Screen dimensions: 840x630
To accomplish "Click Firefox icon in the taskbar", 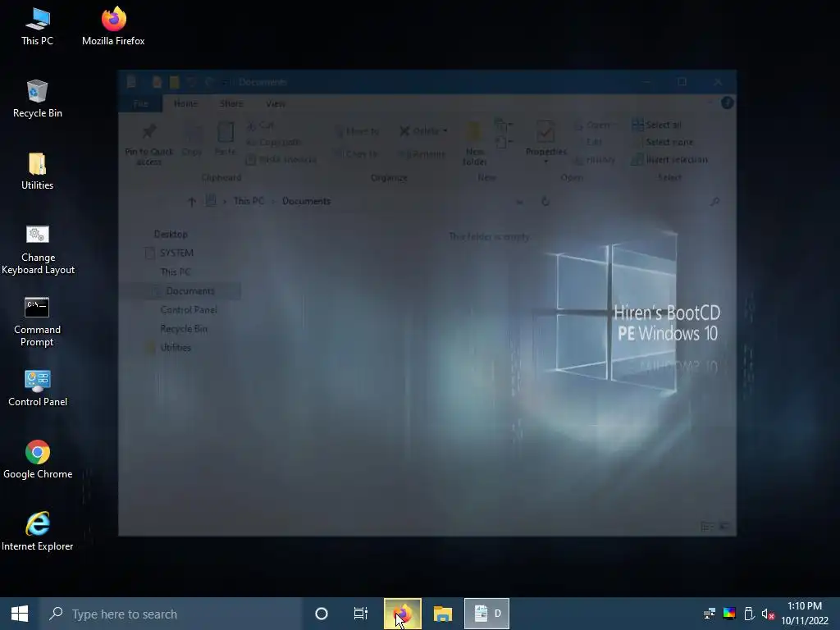I will coord(403,614).
